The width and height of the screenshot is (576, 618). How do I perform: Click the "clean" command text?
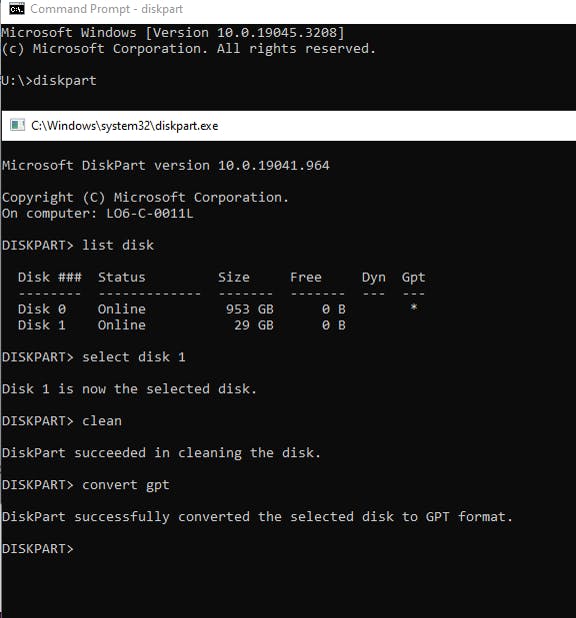click(x=102, y=421)
